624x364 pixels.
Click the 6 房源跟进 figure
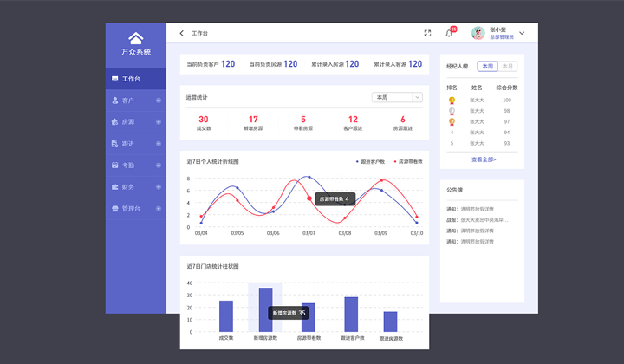tap(403, 123)
